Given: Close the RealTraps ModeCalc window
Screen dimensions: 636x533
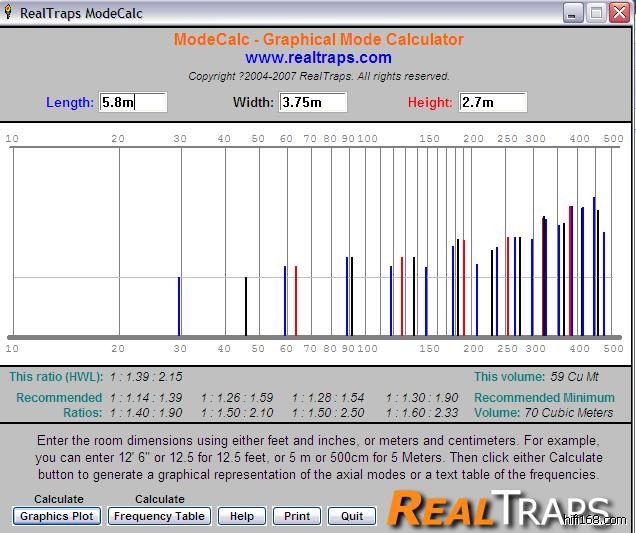Looking at the screenshot, I should pyautogui.click(x=619, y=12).
